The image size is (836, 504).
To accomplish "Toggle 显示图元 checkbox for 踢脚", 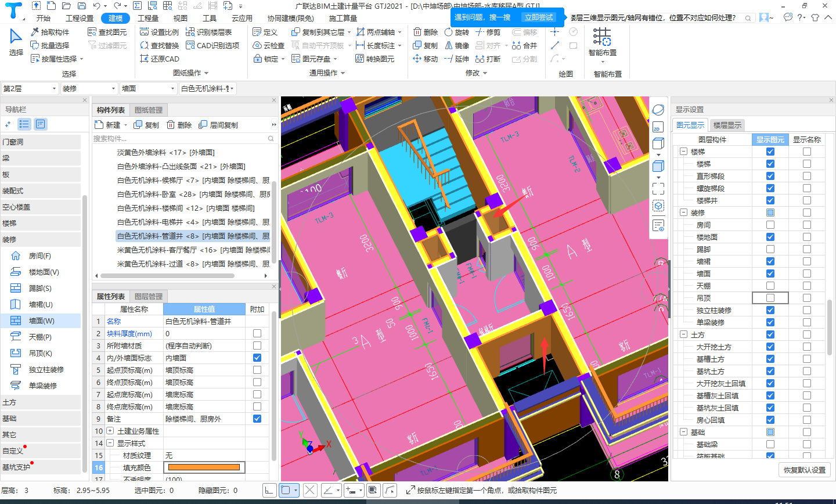I will click(770, 249).
